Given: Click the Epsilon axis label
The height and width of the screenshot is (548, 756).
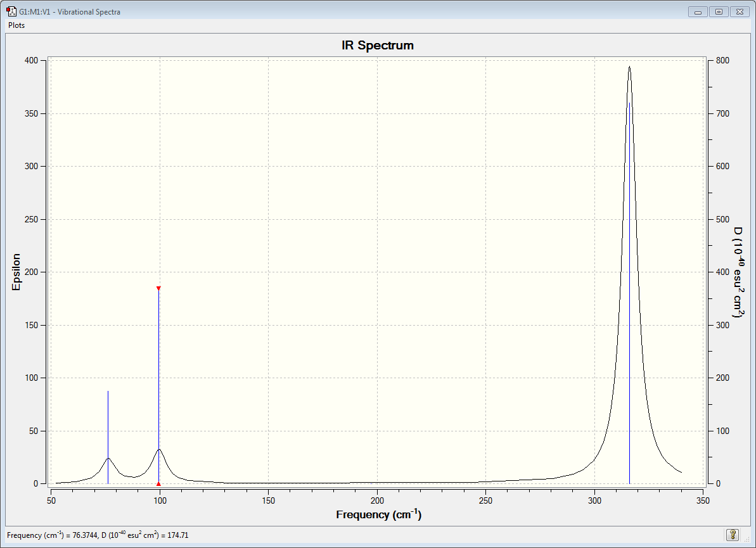Looking at the screenshot, I should coord(16,272).
